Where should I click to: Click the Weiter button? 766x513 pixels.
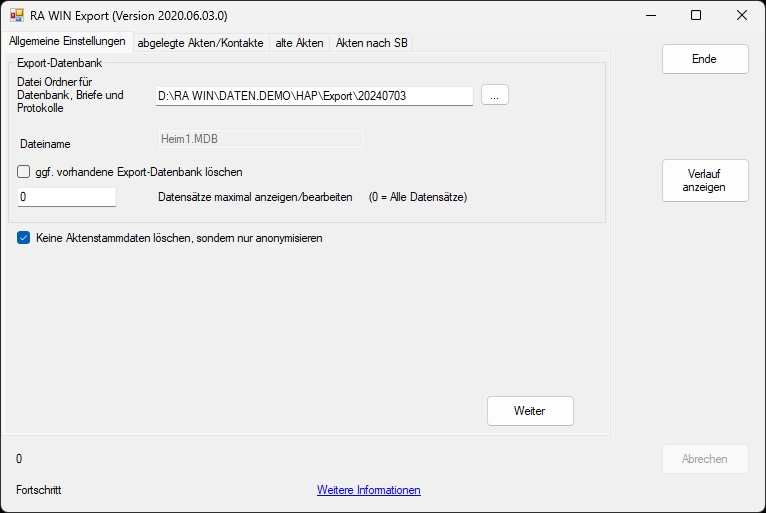point(530,411)
